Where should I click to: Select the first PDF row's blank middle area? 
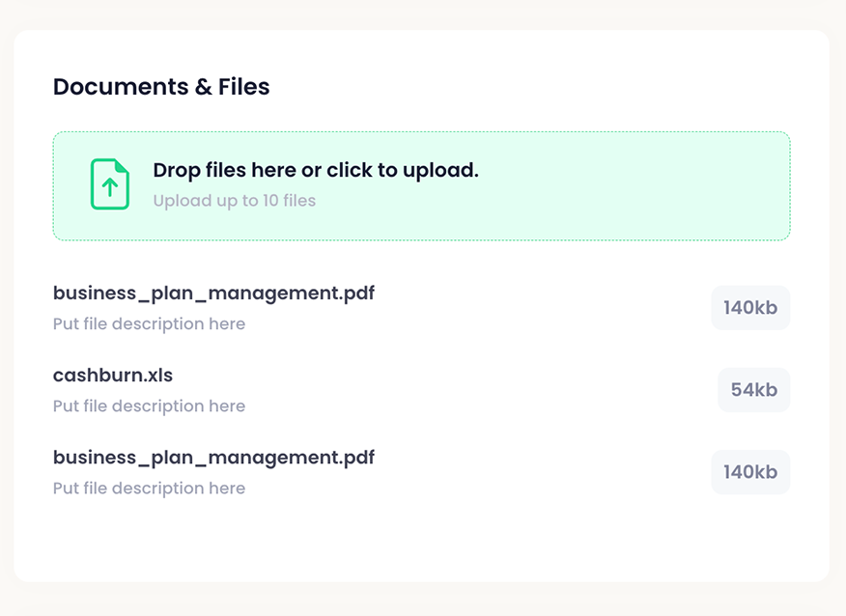click(541, 308)
